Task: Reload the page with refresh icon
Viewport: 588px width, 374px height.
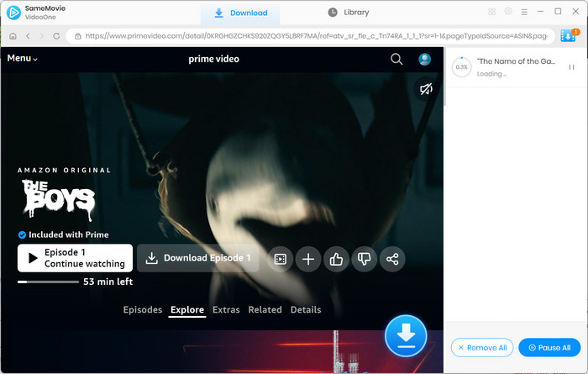Action: [x=56, y=36]
